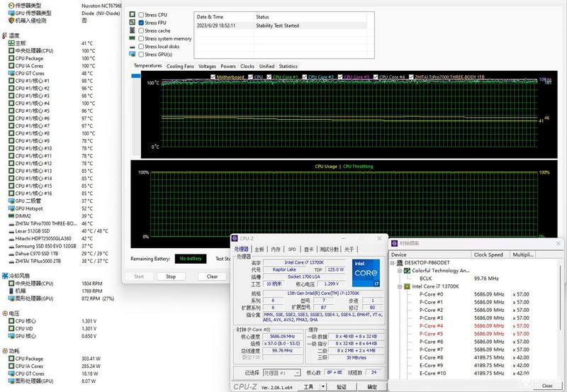
Task: Toggle the CPU Core #2 legend checkbox
Action: [x=305, y=77]
